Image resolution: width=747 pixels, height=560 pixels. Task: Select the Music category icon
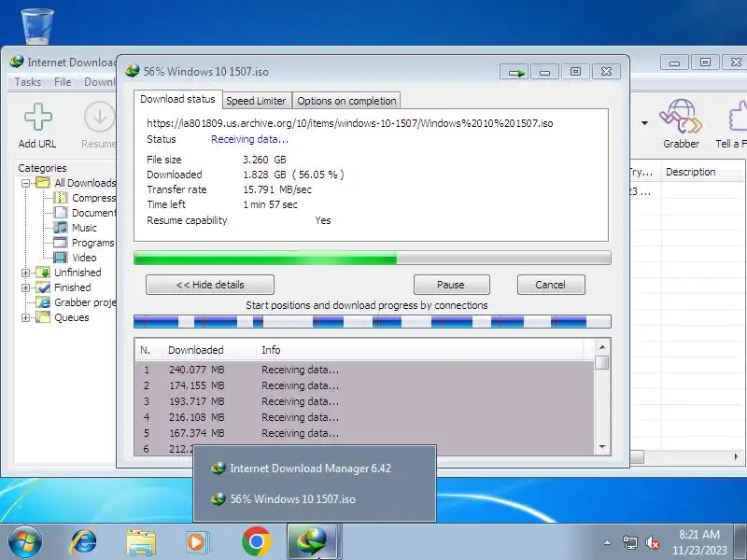click(x=61, y=228)
